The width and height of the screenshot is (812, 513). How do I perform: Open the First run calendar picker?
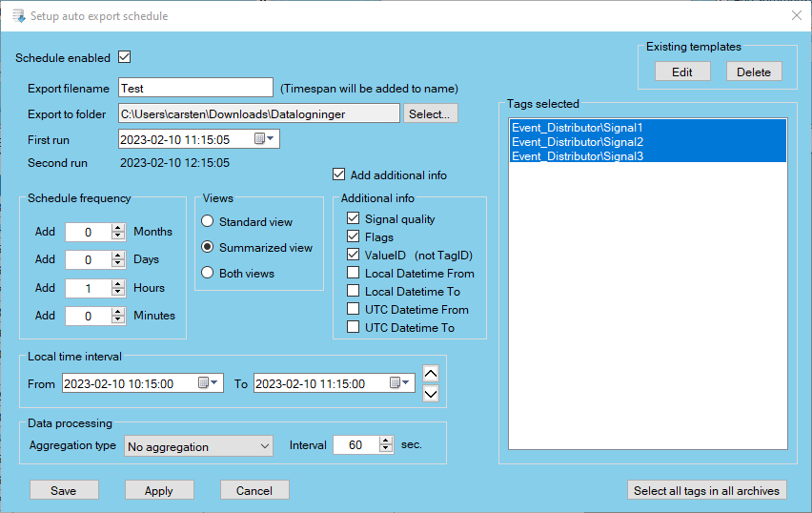[264, 139]
